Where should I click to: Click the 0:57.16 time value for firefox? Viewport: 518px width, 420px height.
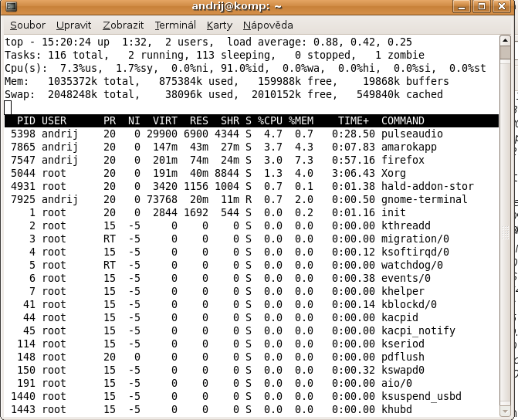(x=354, y=160)
